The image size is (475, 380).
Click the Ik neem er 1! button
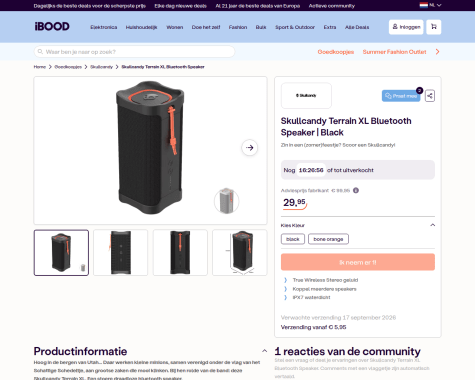click(x=358, y=262)
